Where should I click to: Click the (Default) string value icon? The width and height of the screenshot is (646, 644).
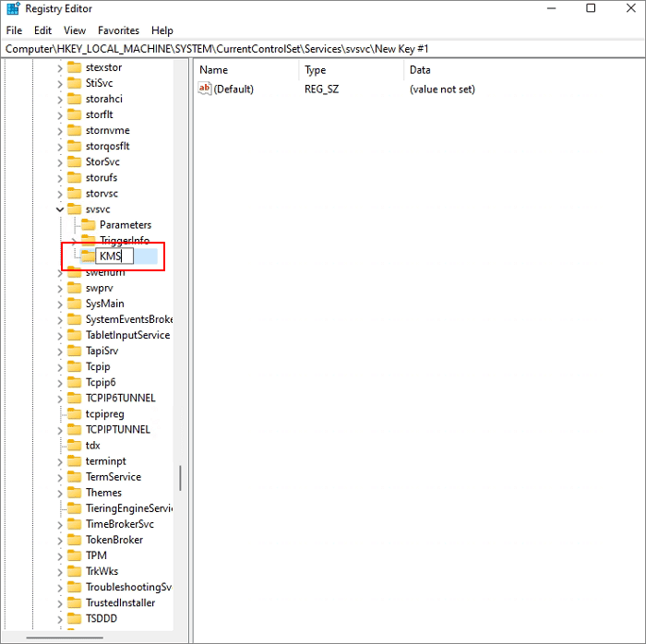coord(205,89)
